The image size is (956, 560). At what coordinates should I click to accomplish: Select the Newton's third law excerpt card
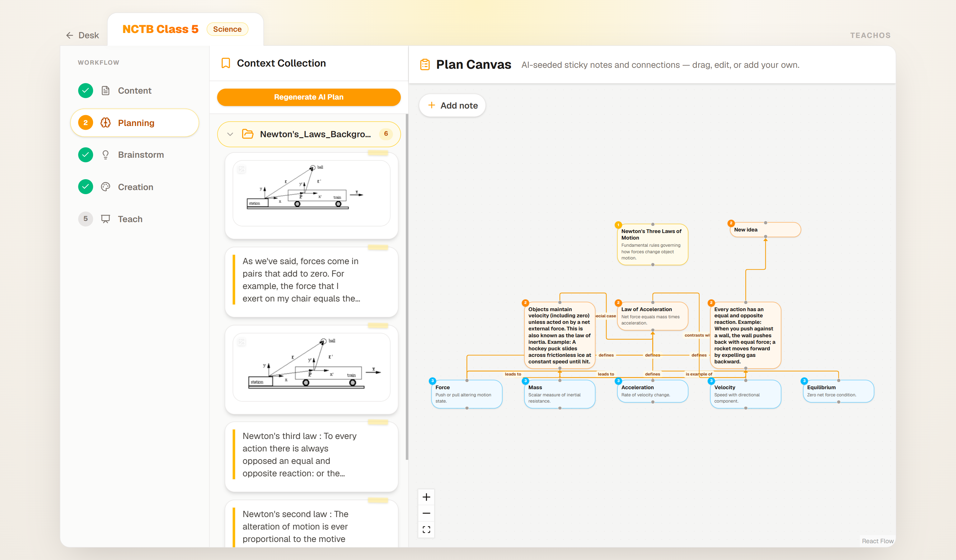click(312, 457)
